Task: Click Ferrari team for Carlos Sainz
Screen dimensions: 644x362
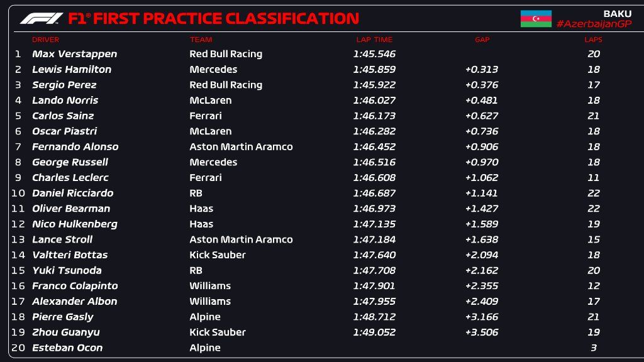Action: [206, 116]
